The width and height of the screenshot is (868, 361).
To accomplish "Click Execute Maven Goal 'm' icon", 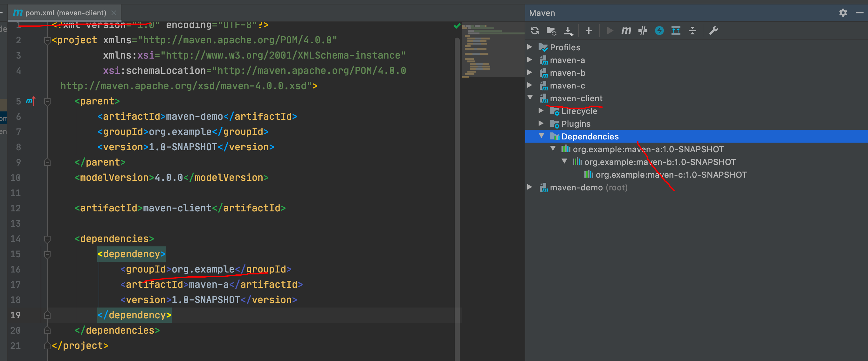I will pyautogui.click(x=626, y=31).
